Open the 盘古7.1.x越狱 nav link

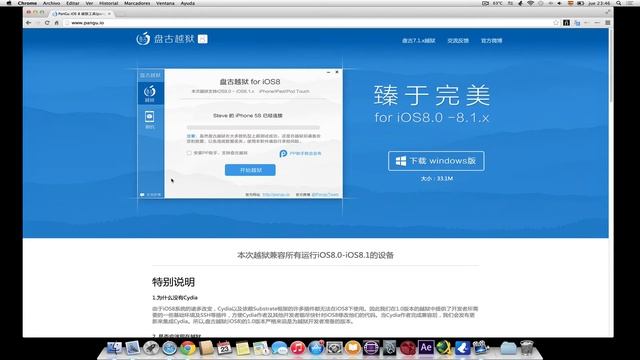point(418,41)
